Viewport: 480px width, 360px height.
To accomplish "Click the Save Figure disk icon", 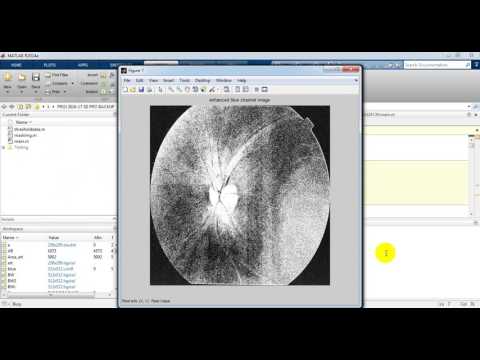I will [x=141, y=89].
